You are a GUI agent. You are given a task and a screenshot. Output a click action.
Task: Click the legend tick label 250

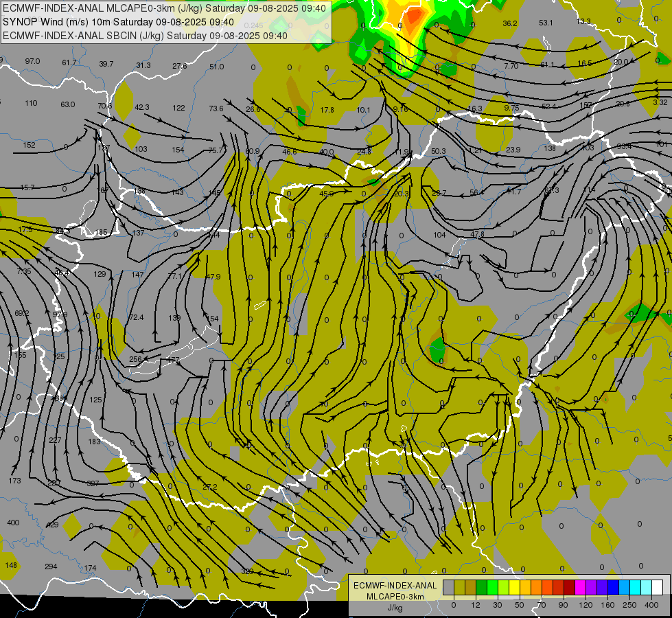(629, 605)
